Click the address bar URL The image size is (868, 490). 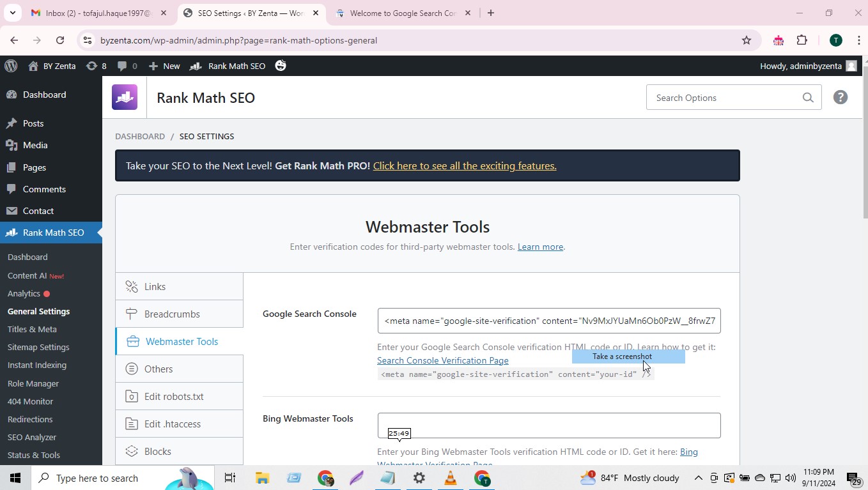click(x=238, y=40)
